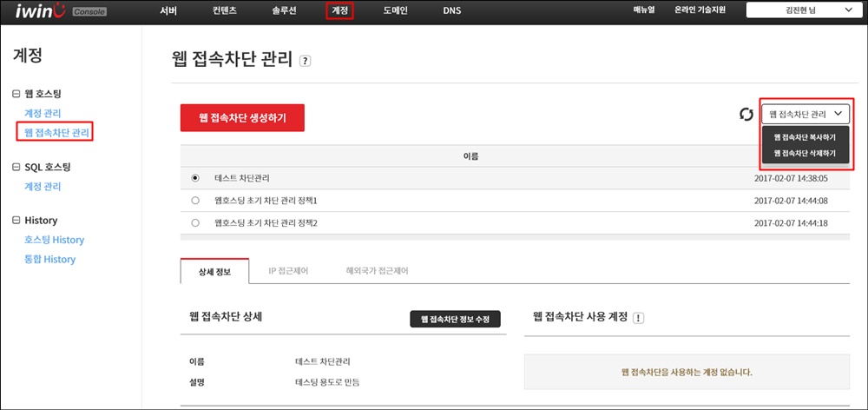
Task: Switch to the 해외국가 접근제어 tab
Action: point(377,272)
